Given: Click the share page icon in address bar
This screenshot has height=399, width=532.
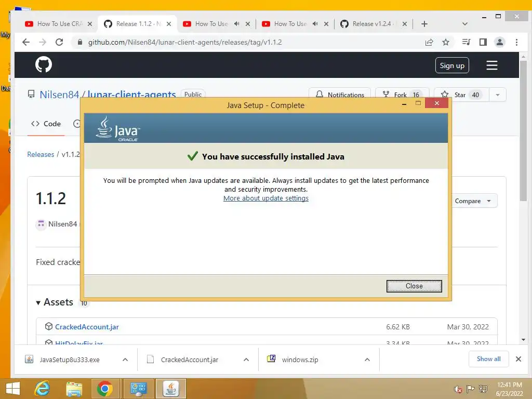Looking at the screenshot, I should (x=429, y=42).
